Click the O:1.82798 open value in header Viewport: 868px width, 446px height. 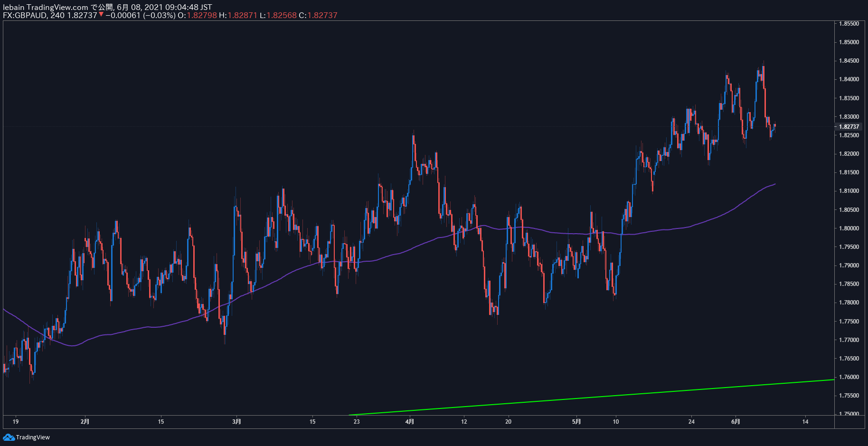197,15
